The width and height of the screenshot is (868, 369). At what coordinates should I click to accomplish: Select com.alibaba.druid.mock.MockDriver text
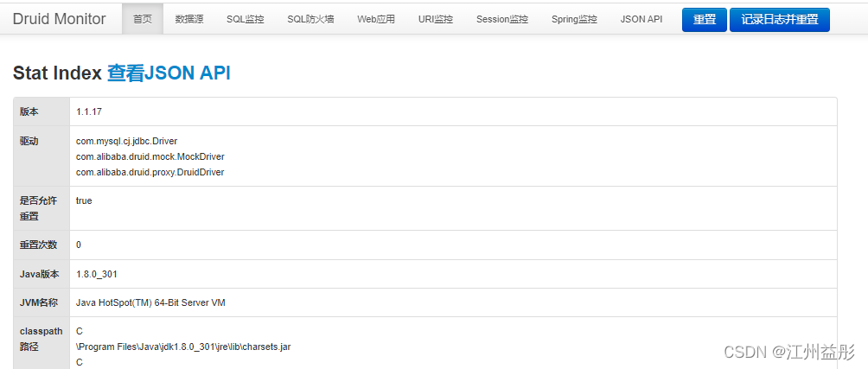(x=150, y=156)
